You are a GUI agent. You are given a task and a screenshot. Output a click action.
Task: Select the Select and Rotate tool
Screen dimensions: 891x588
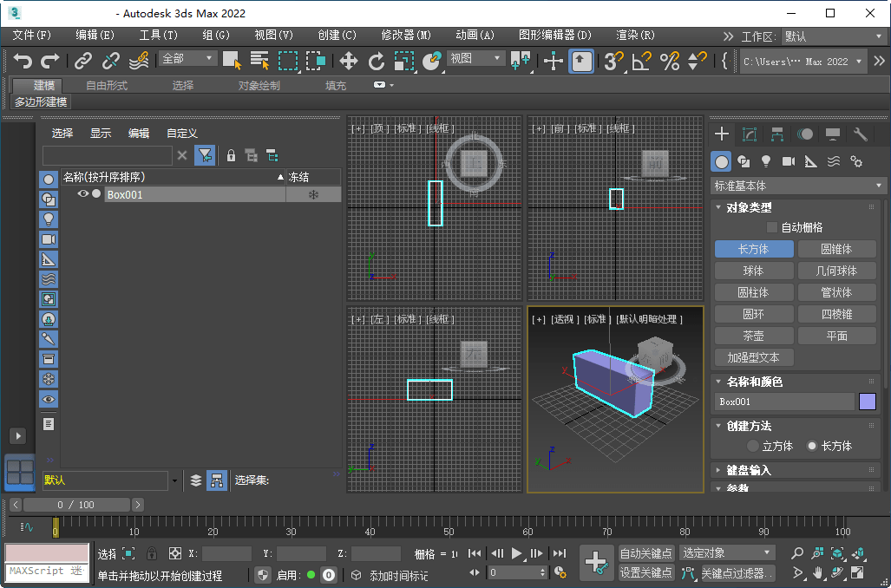tap(377, 62)
